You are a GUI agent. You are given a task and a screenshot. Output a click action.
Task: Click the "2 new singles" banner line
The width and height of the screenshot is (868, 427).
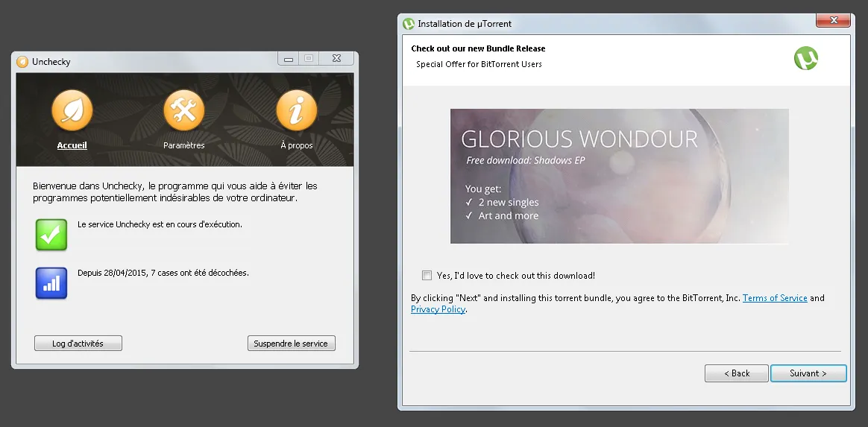pyautogui.click(x=508, y=203)
